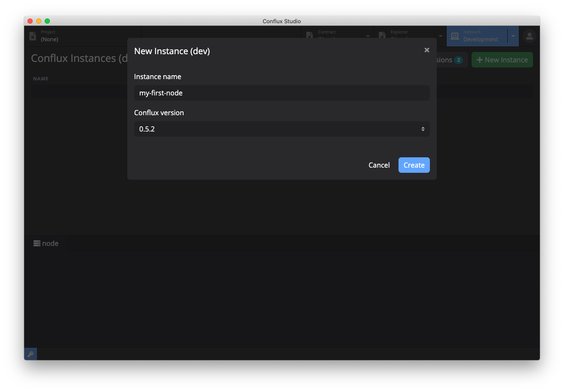
Task: Maximize the window with the green button
Action: [x=47, y=21]
